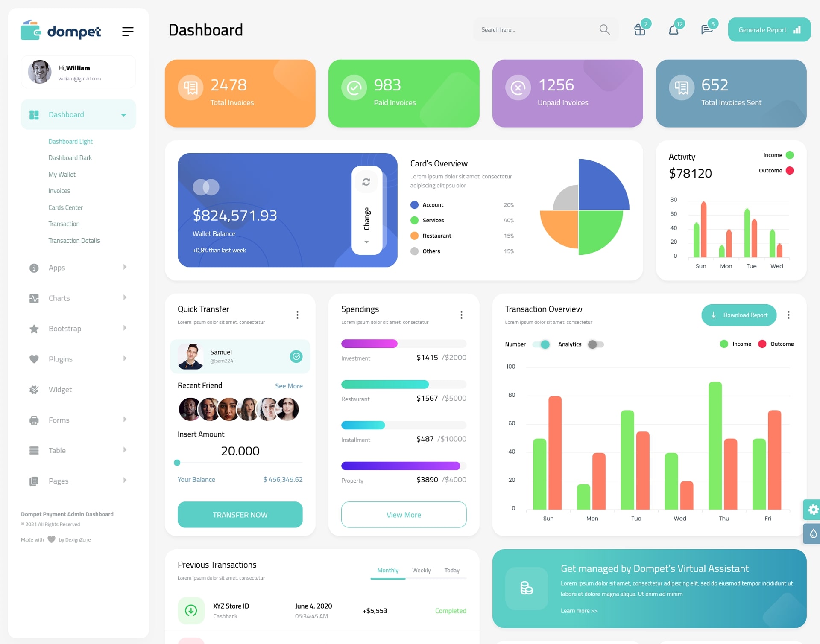Viewport: 820px width, 644px height.
Task: Click the Samuel quick transfer recipient
Action: 240,355
